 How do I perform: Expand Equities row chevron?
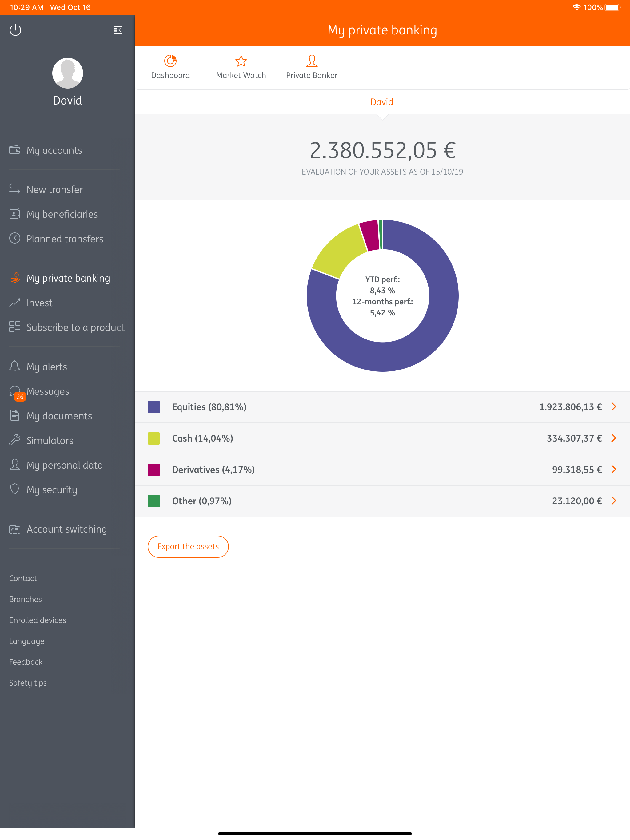(613, 407)
